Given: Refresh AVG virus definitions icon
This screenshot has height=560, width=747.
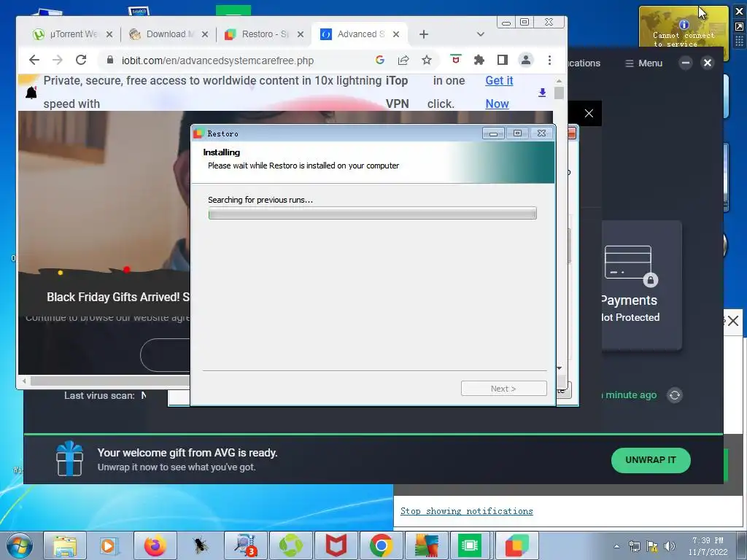Looking at the screenshot, I should click(x=675, y=395).
